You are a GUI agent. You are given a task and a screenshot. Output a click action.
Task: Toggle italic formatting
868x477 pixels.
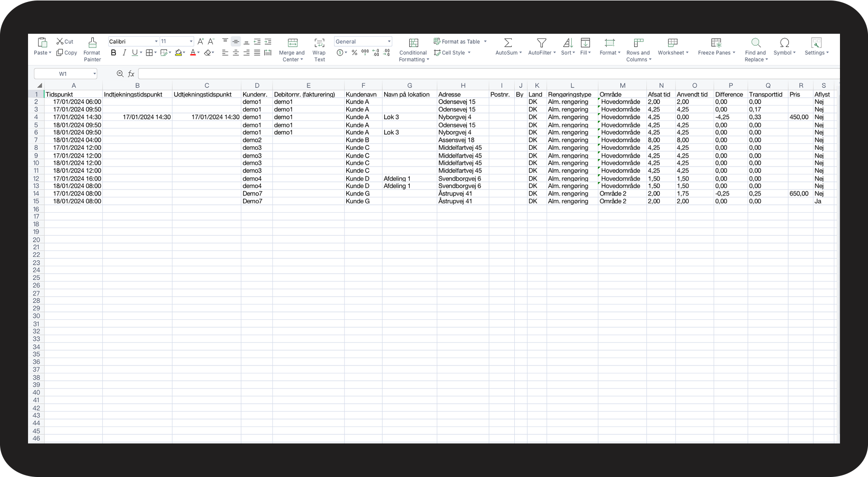click(124, 53)
